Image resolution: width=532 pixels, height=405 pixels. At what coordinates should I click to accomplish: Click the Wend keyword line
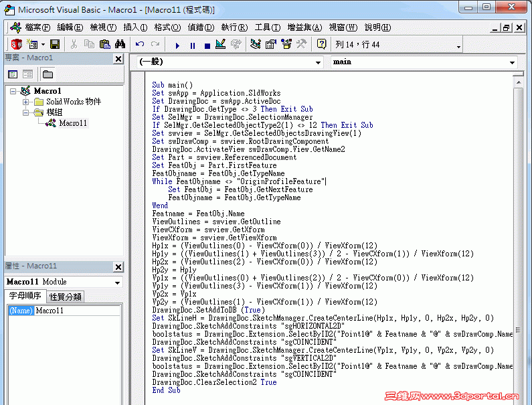pos(160,206)
